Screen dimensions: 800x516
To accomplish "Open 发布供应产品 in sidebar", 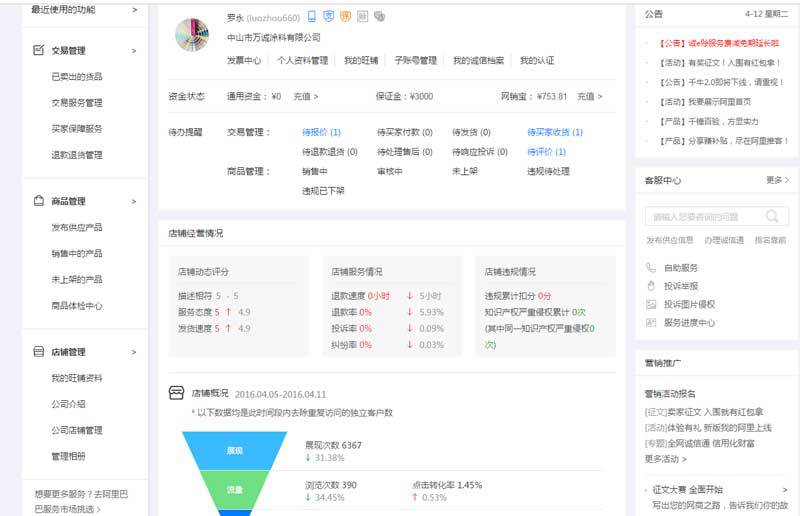I will coord(77,227).
